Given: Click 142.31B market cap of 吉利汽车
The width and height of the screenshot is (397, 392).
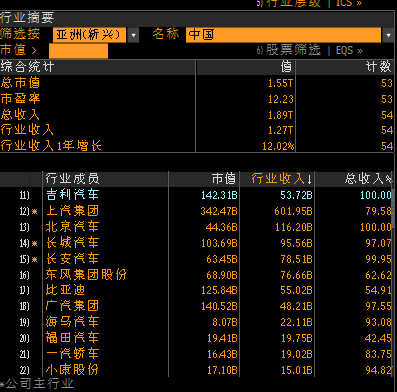Looking at the screenshot, I should coord(219,195).
